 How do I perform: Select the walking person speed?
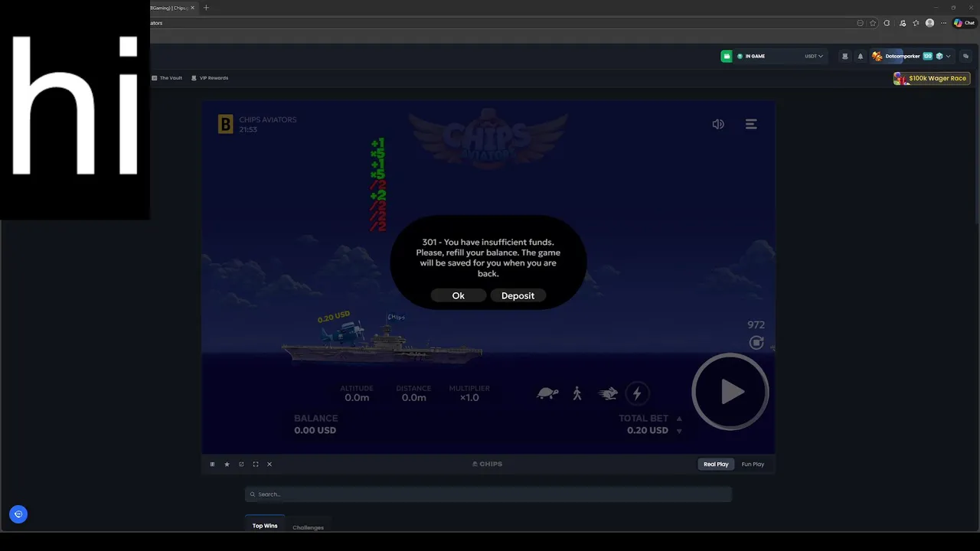[x=577, y=393]
